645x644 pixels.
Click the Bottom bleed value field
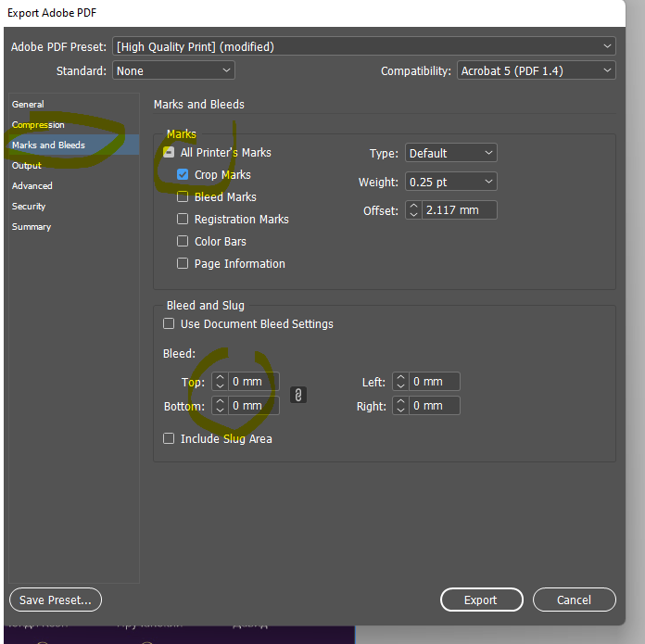(x=253, y=406)
